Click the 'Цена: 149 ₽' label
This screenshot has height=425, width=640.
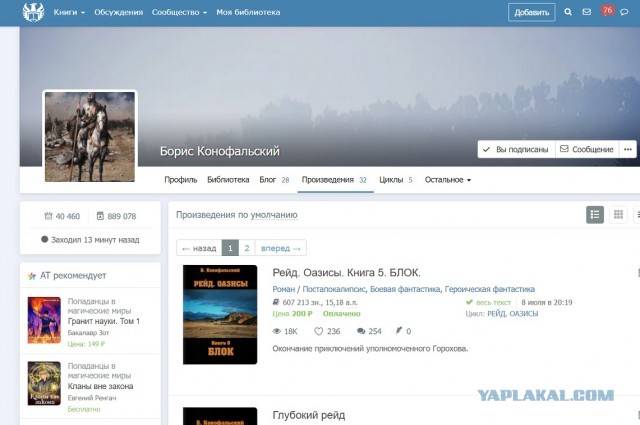coord(86,344)
